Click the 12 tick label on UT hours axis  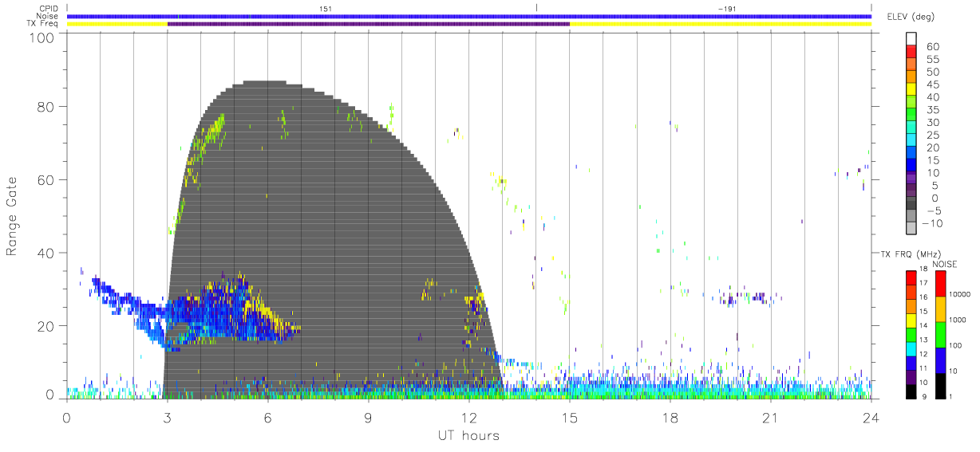(469, 417)
